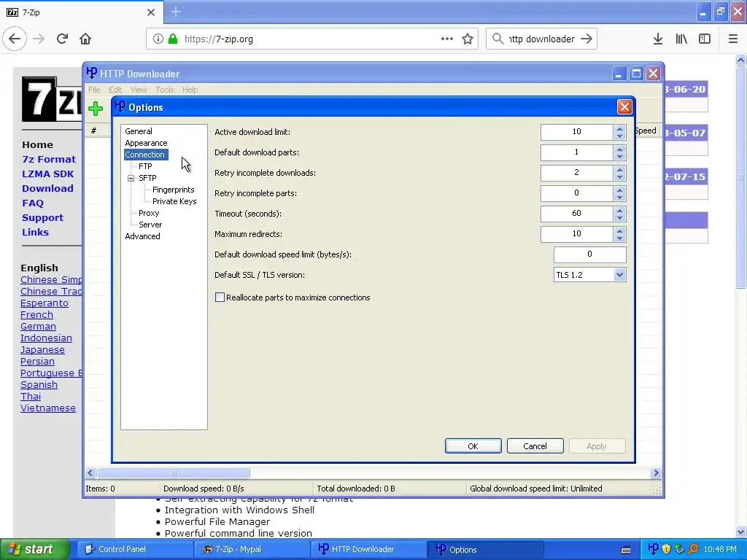Click the Active download limit field

coord(576,132)
